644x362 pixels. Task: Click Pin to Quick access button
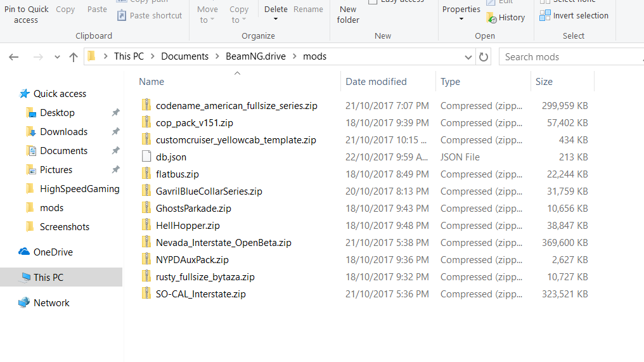[26, 15]
